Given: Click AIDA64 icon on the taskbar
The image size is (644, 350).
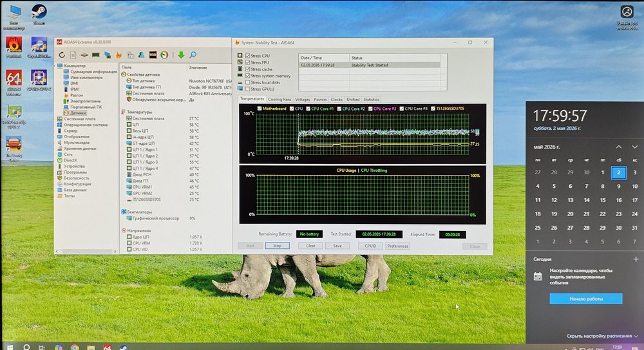Looking at the screenshot, I should [x=107, y=347].
